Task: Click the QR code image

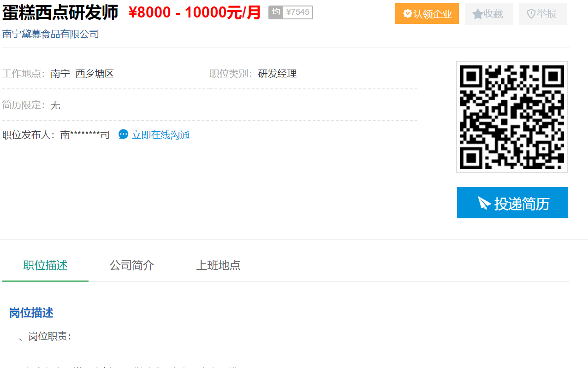Action: click(x=512, y=117)
